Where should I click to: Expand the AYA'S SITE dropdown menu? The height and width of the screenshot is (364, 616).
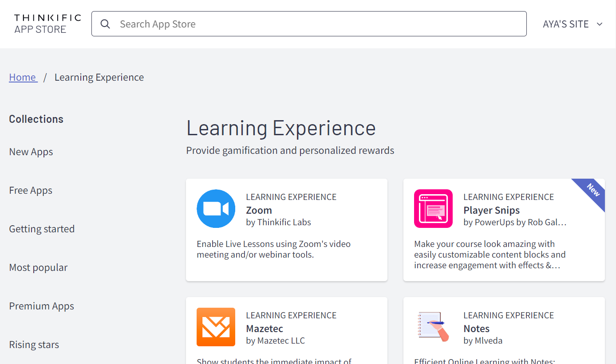point(573,24)
